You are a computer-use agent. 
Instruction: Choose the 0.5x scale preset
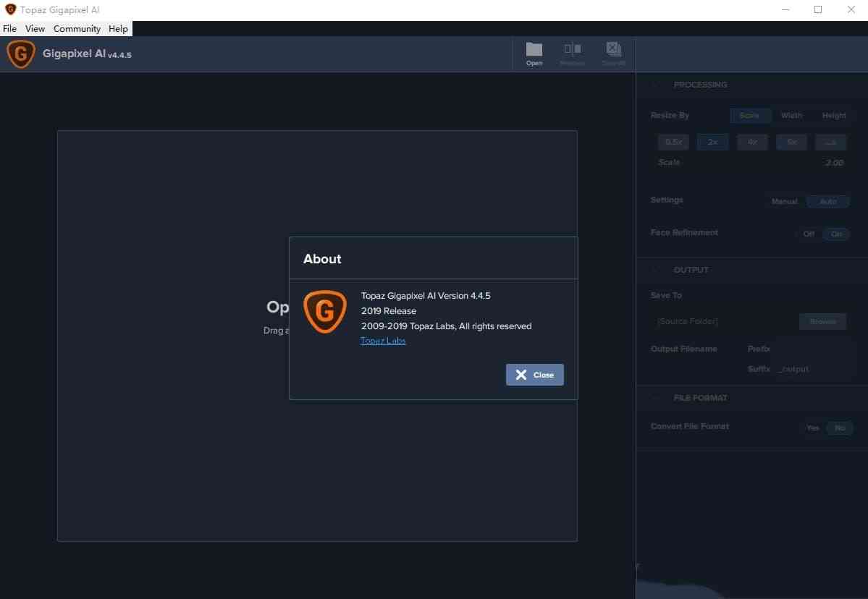(674, 142)
